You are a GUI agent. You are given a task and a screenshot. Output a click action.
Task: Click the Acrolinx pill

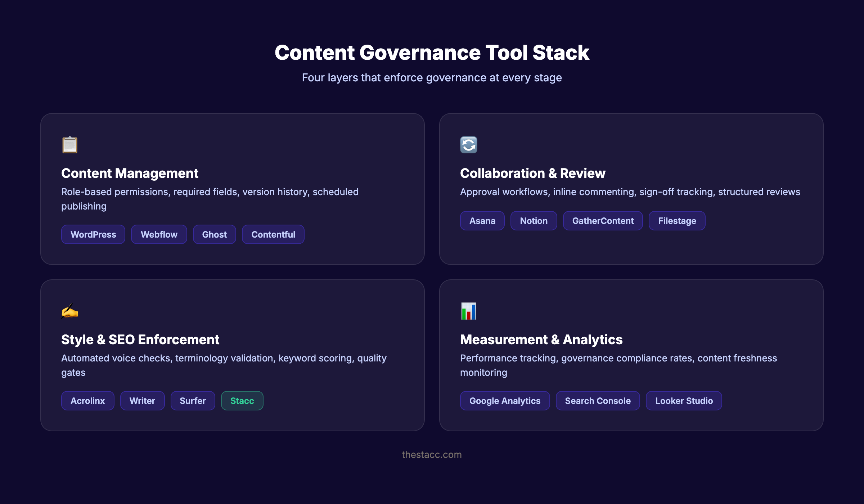pyautogui.click(x=87, y=401)
